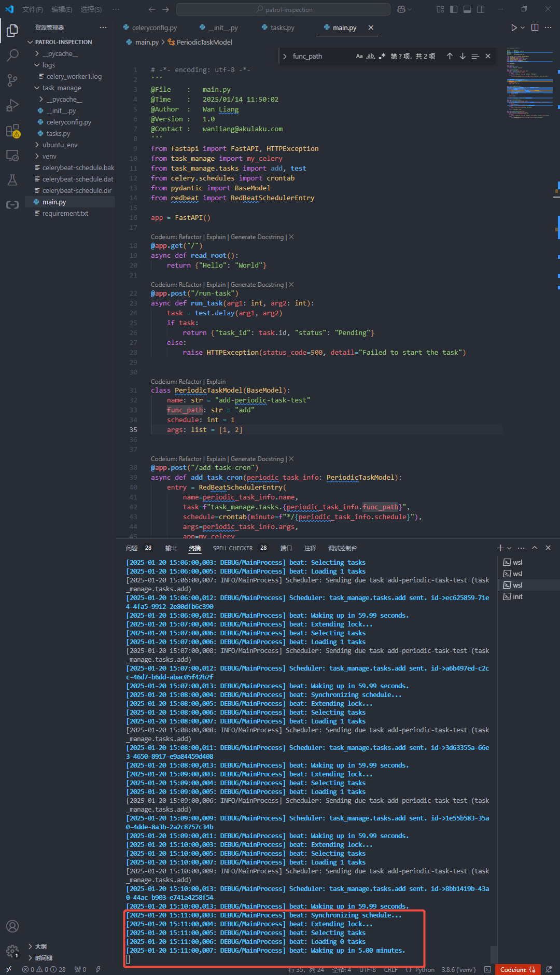
Task: Toggle Match Whole Word in find widget
Action: (x=371, y=56)
